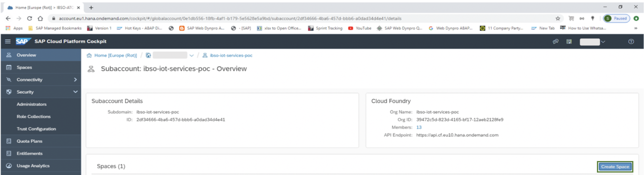Select Overview in the sidebar
Image resolution: width=644 pixels, height=175 pixels.
coord(41,55)
